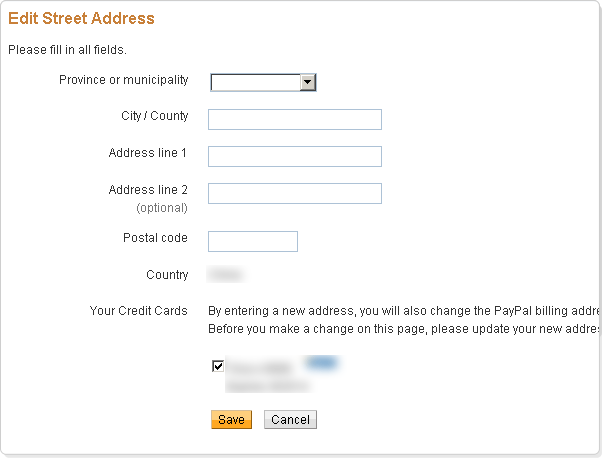Screen dimensions: 602x458
Task: Click the "Your Credit Cards" label
Action: coord(139,311)
